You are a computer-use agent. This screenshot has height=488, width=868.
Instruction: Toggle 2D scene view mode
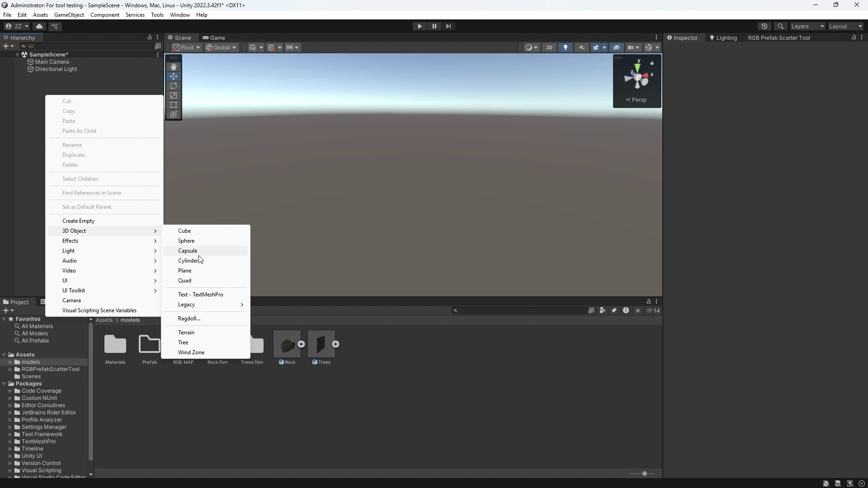549,47
